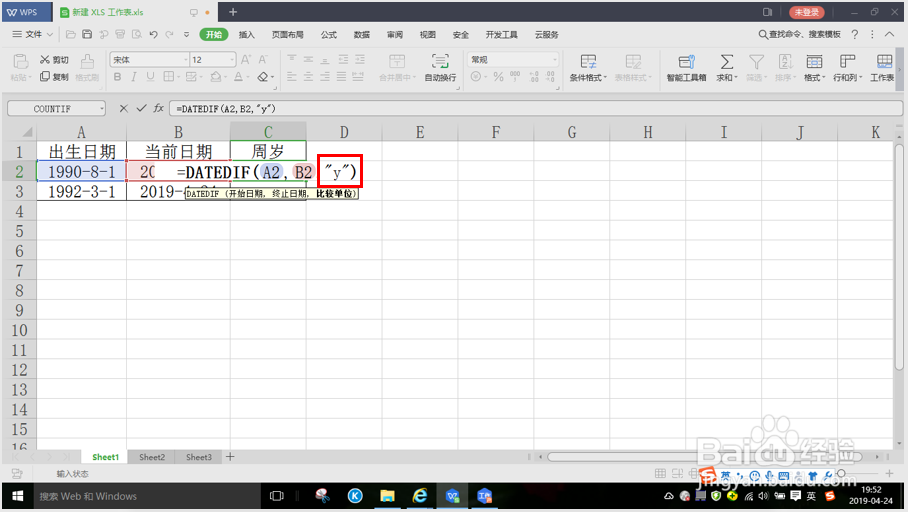
Task: Open Internet Explorer from the taskbar
Action: [420, 496]
